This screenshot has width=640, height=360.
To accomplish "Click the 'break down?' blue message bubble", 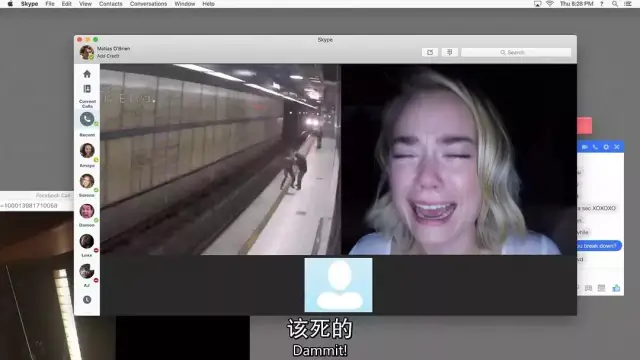I will point(599,246).
